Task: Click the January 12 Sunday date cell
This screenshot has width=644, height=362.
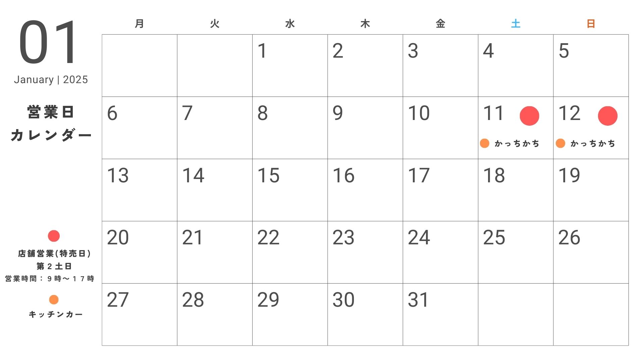Action: pyautogui.click(x=597, y=128)
